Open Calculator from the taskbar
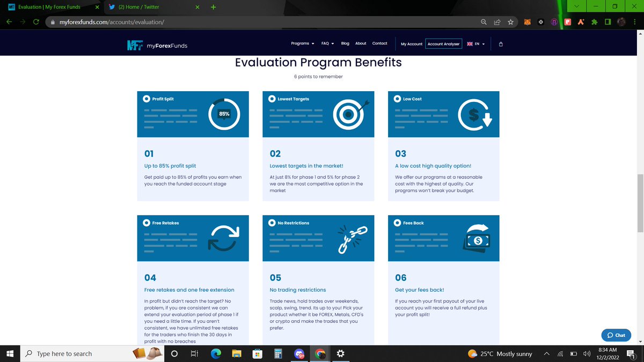This screenshot has height=362, width=644. pos(278,354)
